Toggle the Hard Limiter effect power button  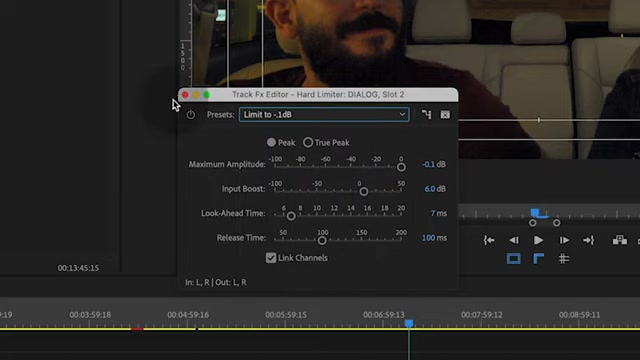pos(191,115)
